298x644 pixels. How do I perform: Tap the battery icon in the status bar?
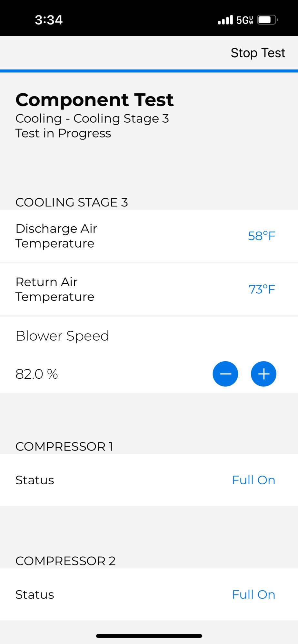[268, 20]
